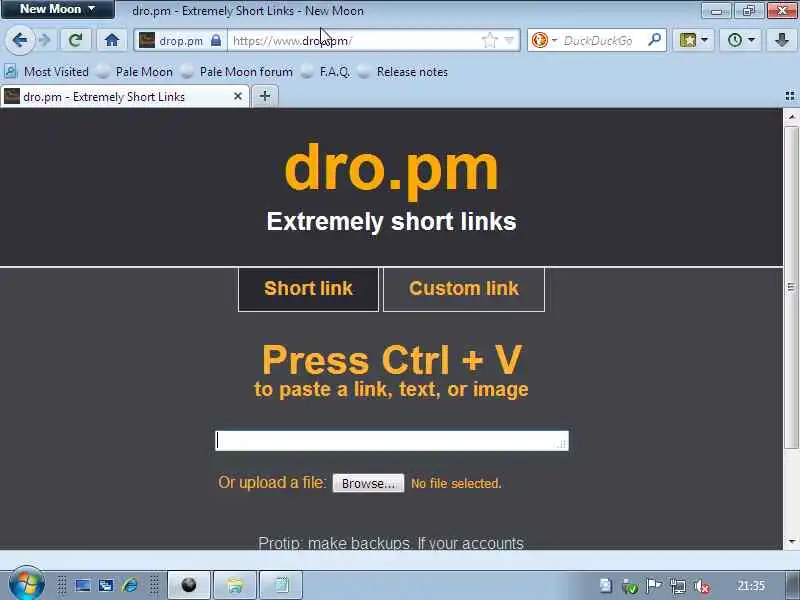Screen dimensions: 800x600
Task: Open the Pale Moon bookmark
Action: pyautogui.click(x=135, y=72)
